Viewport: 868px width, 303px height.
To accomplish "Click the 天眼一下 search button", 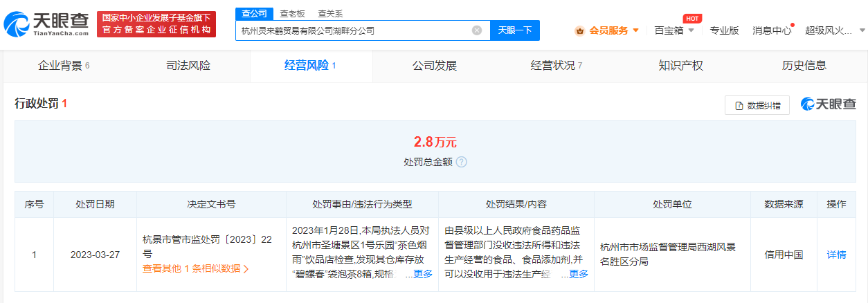I will click(515, 30).
